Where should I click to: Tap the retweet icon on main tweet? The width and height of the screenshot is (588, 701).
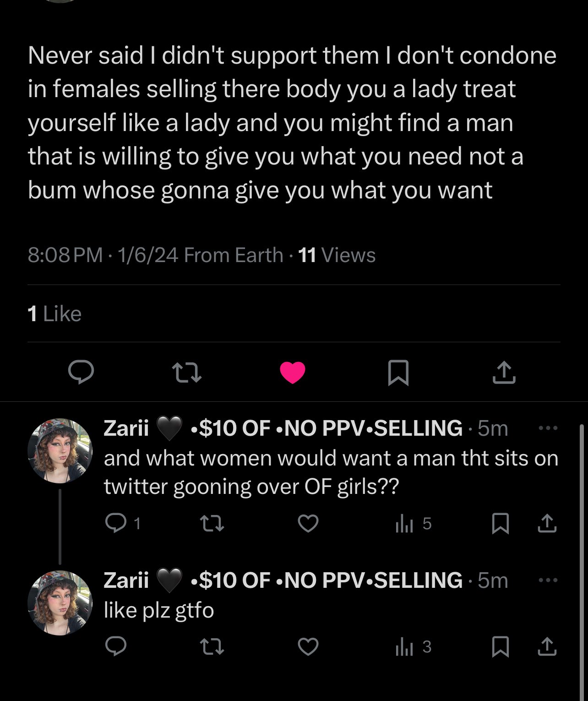tap(186, 372)
